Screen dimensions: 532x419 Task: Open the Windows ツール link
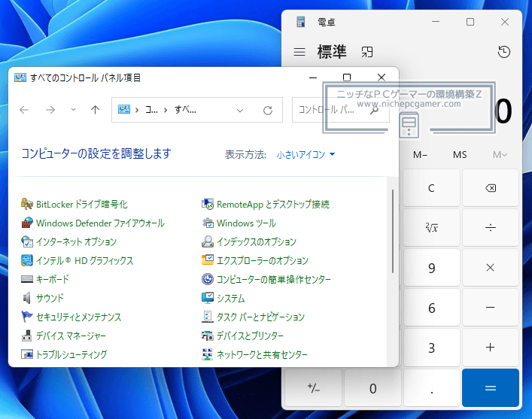(246, 223)
